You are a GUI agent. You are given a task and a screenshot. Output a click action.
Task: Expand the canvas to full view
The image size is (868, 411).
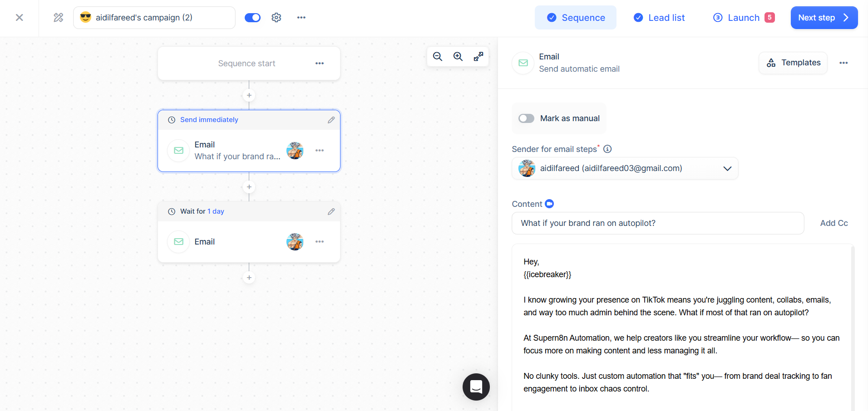tap(478, 56)
